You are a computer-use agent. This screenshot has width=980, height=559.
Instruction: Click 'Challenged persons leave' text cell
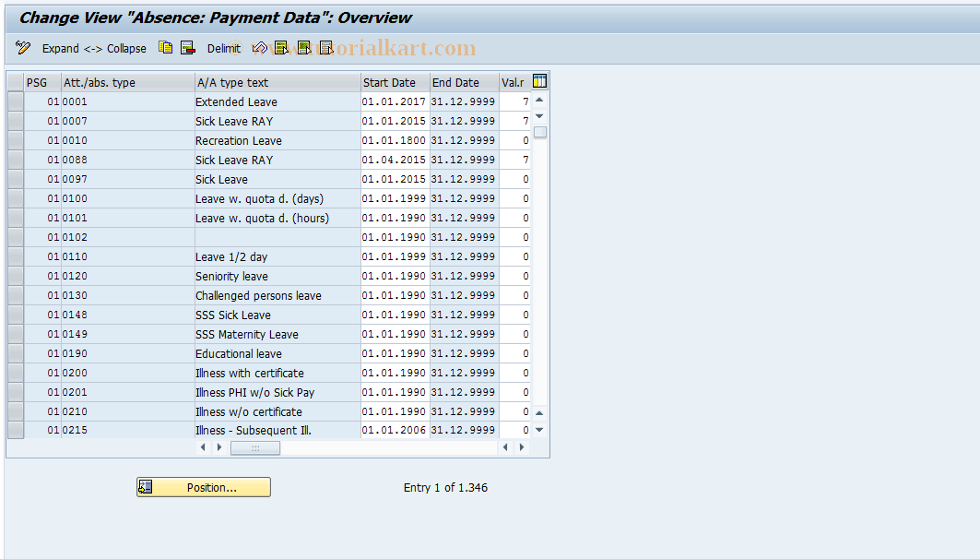277,295
